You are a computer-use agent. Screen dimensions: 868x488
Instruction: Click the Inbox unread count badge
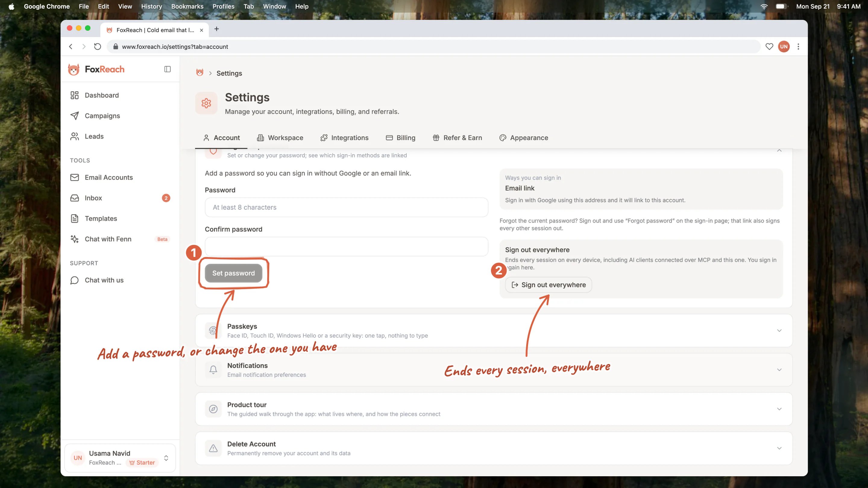pos(166,198)
